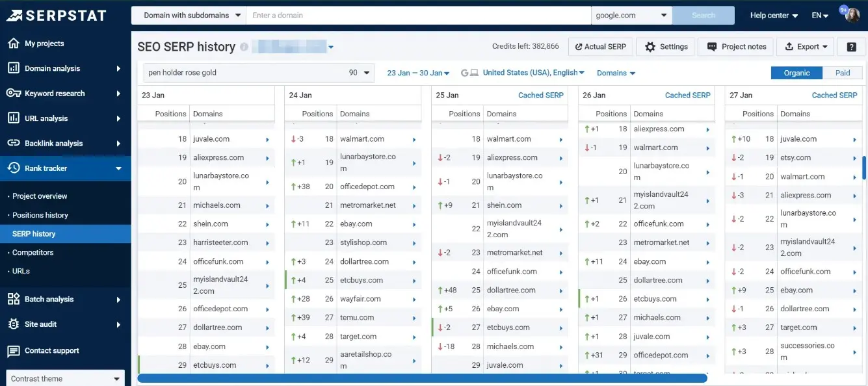Image resolution: width=868 pixels, height=386 pixels.
Task: Click the Keyword research key icon
Action: (13, 93)
